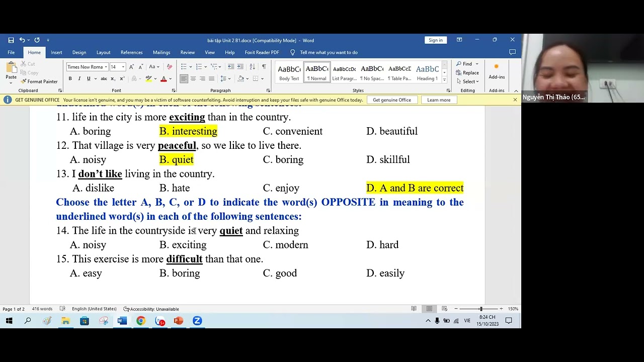
Task: Toggle Print Layout view in status bar
Action: [429, 309]
